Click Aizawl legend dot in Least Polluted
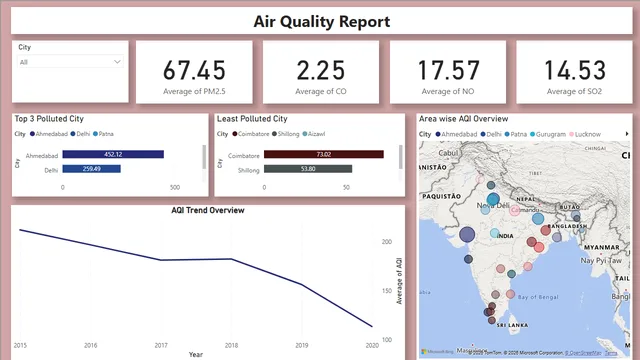 point(304,134)
